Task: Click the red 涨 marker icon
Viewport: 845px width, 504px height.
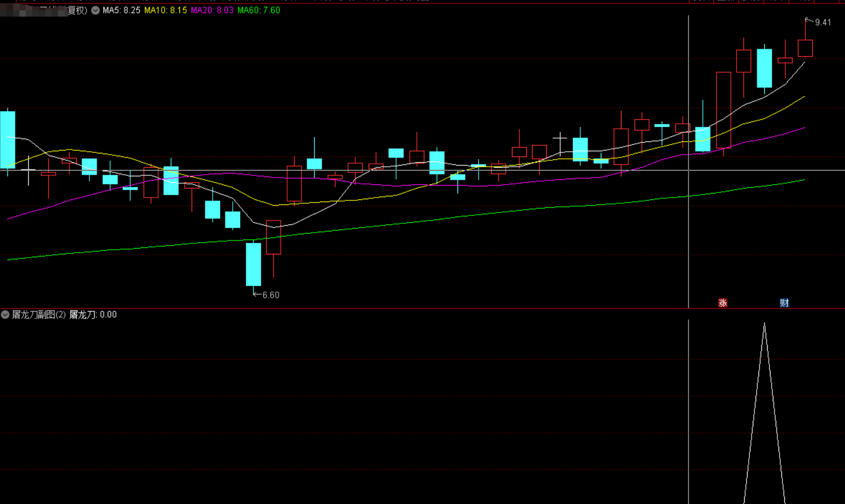Action: pyautogui.click(x=723, y=303)
